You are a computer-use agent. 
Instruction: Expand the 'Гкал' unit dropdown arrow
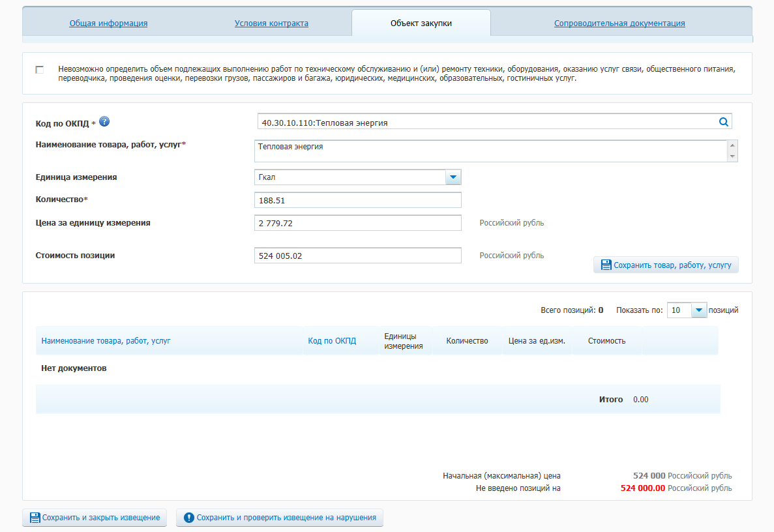[453, 177]
